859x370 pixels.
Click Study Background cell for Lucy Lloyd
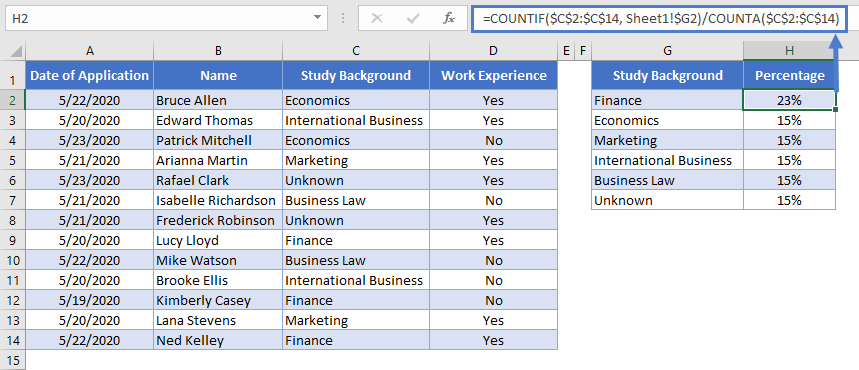pos(356,241)
